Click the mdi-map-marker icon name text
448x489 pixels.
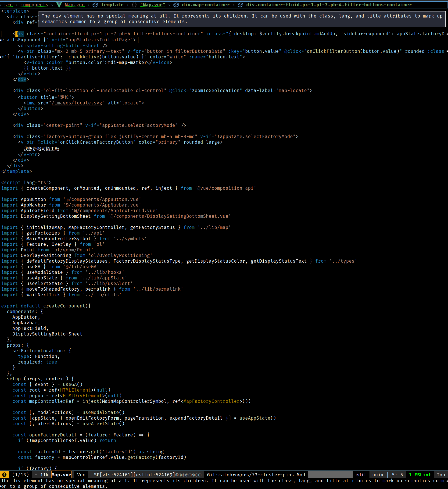pyautogui.click(x=127, y=62)
